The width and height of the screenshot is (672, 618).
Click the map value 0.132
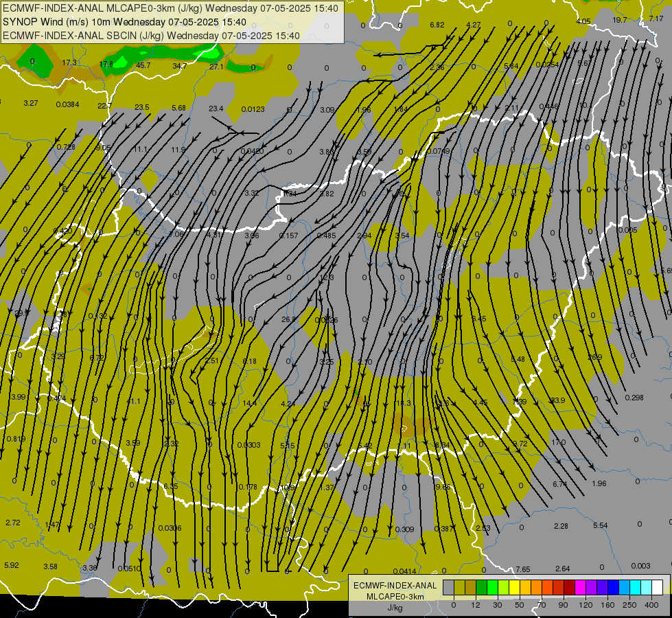pos(97,316)
